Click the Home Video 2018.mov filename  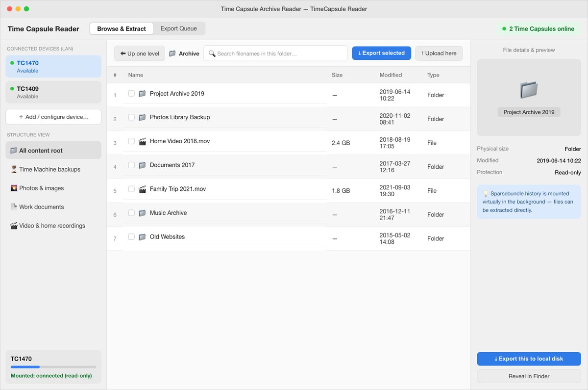tap(180, 141)
